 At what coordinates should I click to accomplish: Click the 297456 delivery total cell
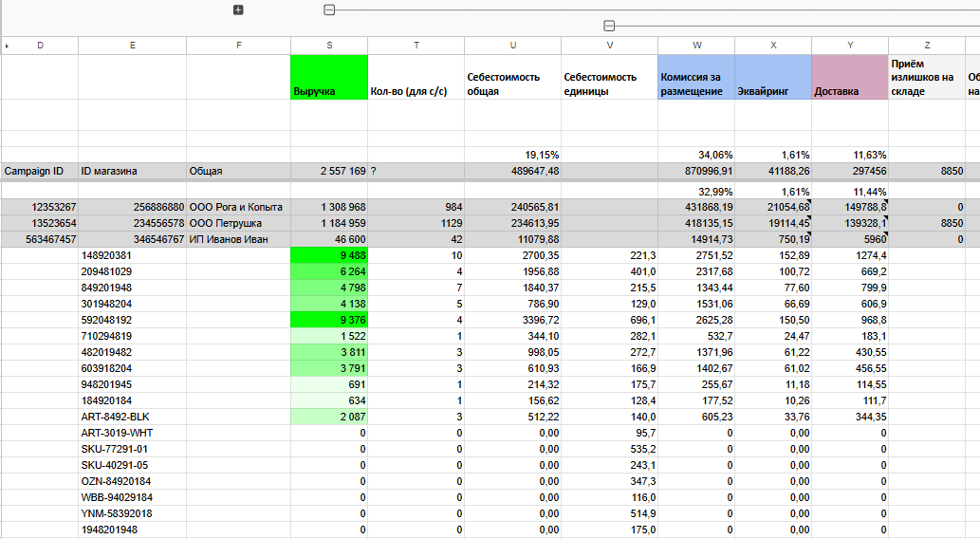(x=851, y=172)
